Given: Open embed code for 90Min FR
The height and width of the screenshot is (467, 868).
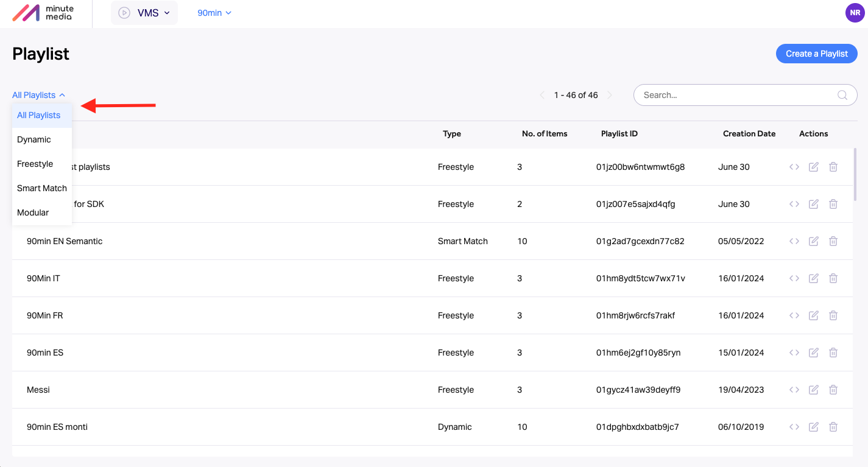Looking at the screenshot, I should coord(794,315).
